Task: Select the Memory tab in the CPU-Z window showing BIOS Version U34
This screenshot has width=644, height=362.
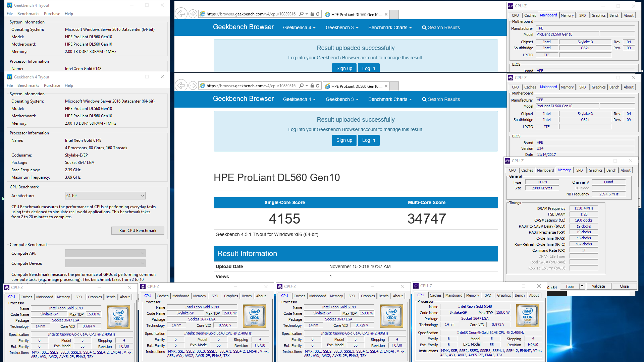Action: [x=567, y=87]
